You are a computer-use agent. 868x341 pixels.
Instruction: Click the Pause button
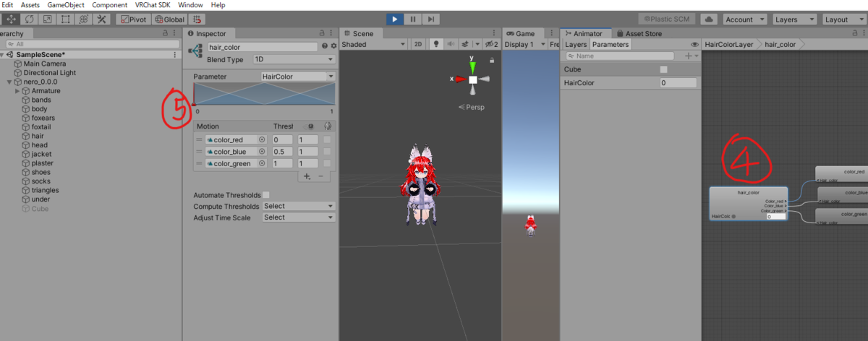[412, 20]
